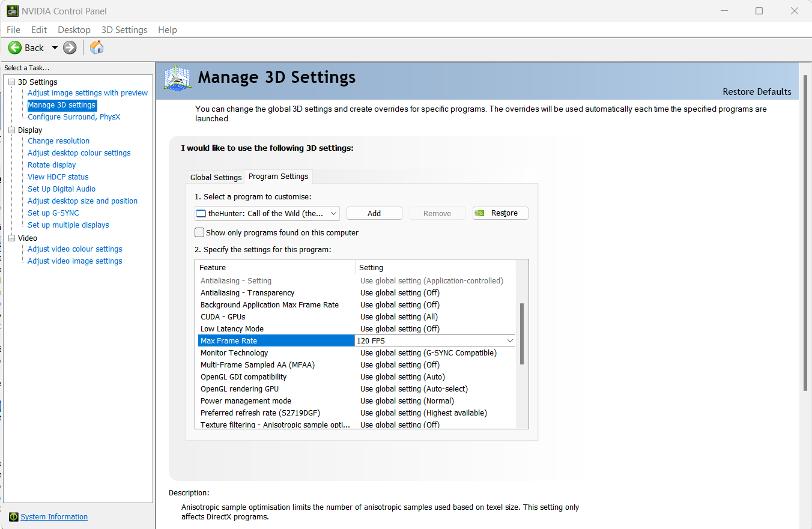Click the Manage 3D Settings header icon
812x529 pixels.
178,78
